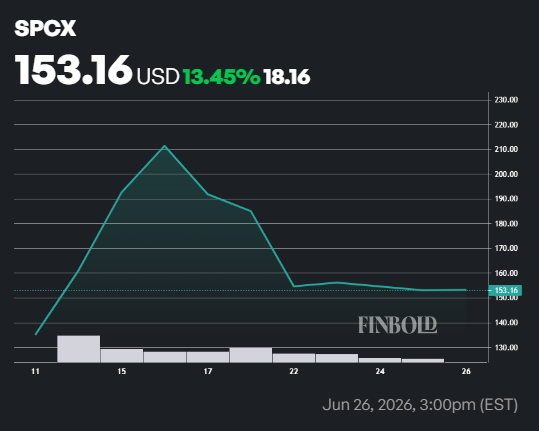Click the date label 15

(122, 372)
